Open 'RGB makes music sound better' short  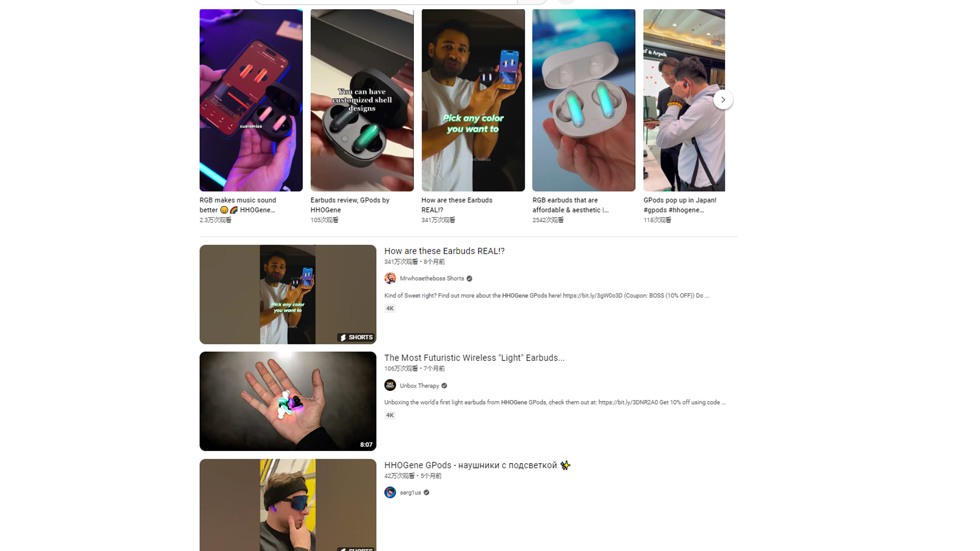pyautogui.click(x=251, y=101)
